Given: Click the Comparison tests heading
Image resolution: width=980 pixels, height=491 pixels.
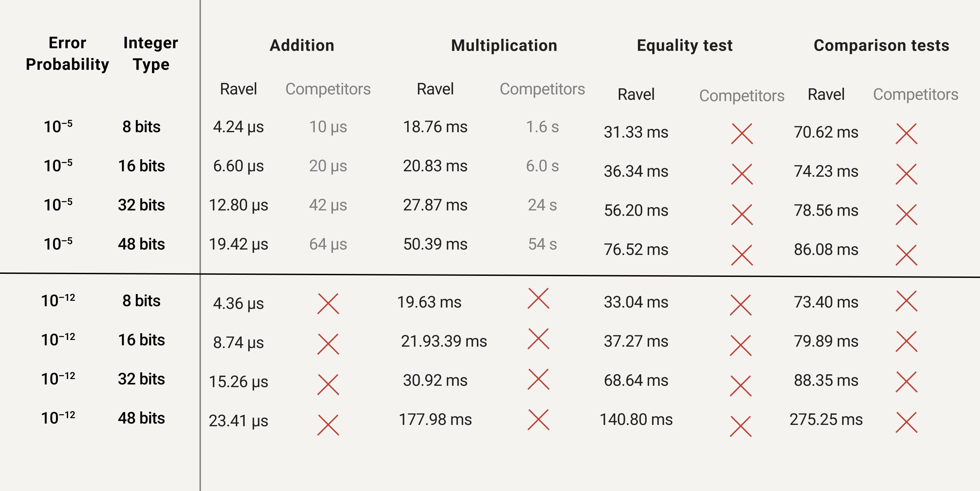Looking at the screenshot, I should pos(881,45).
